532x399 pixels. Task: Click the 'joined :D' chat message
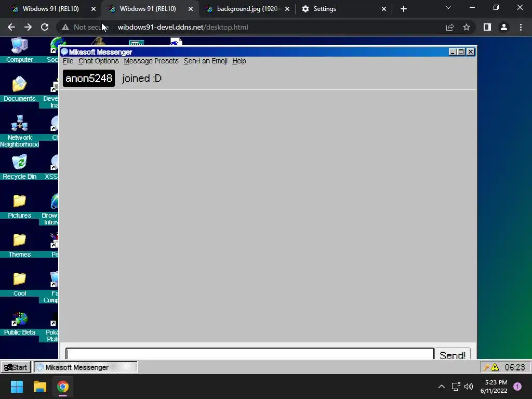(142, 78)
